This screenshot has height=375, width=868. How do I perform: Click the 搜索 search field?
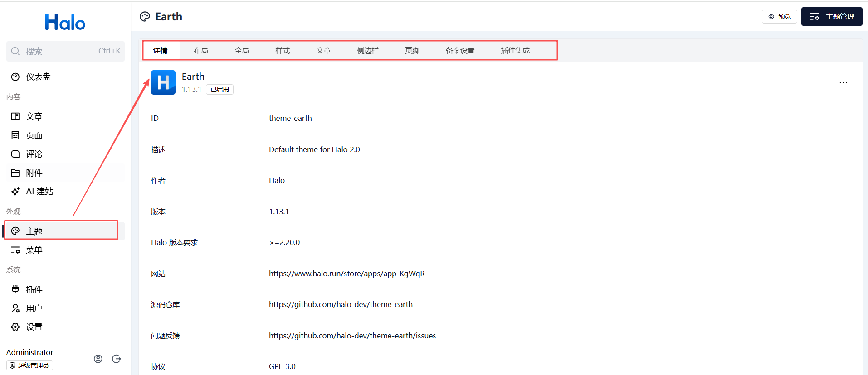point(65,51)
